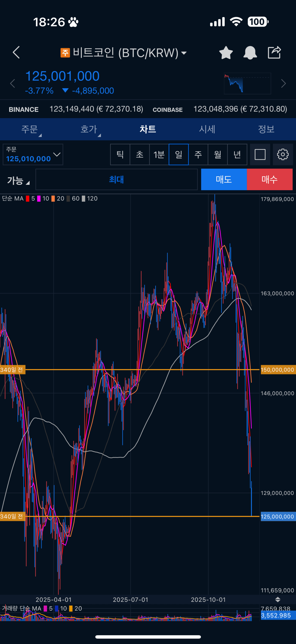
Task: Open the 시세 tab
Action: coord(207,129)
